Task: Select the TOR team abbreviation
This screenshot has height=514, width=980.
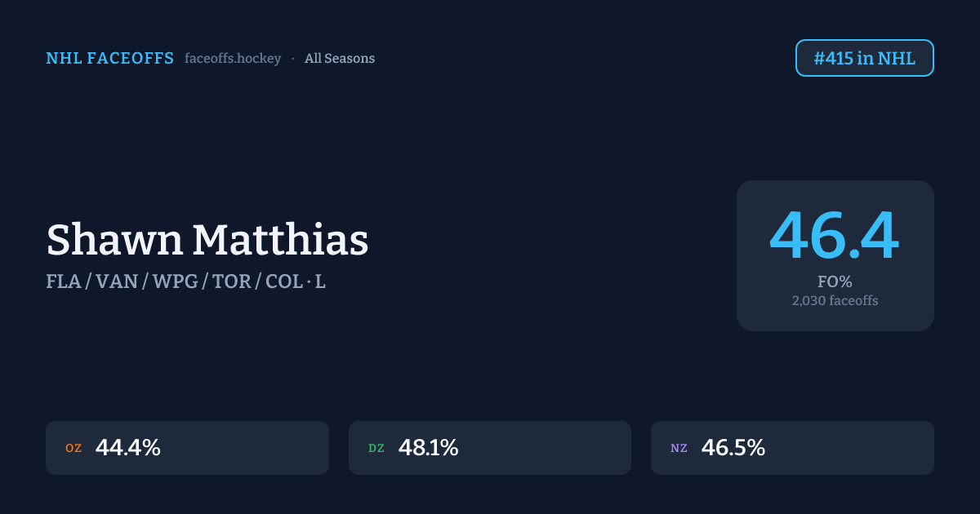Action: point(233,282)
